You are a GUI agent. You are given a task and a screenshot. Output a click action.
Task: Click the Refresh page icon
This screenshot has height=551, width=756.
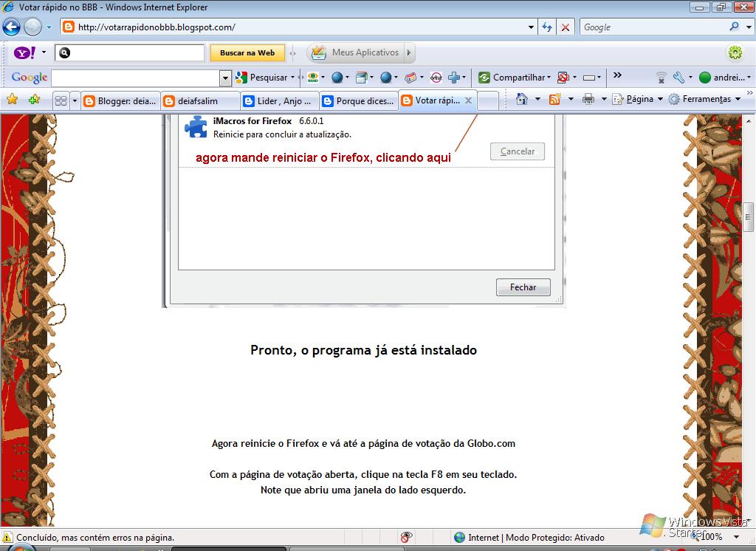(x=547, y=27)
